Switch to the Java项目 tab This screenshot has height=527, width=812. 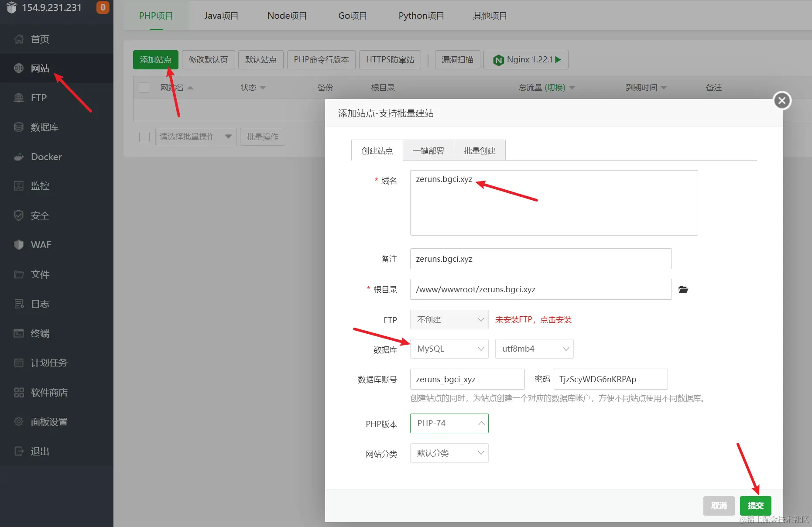click(221, 16)
